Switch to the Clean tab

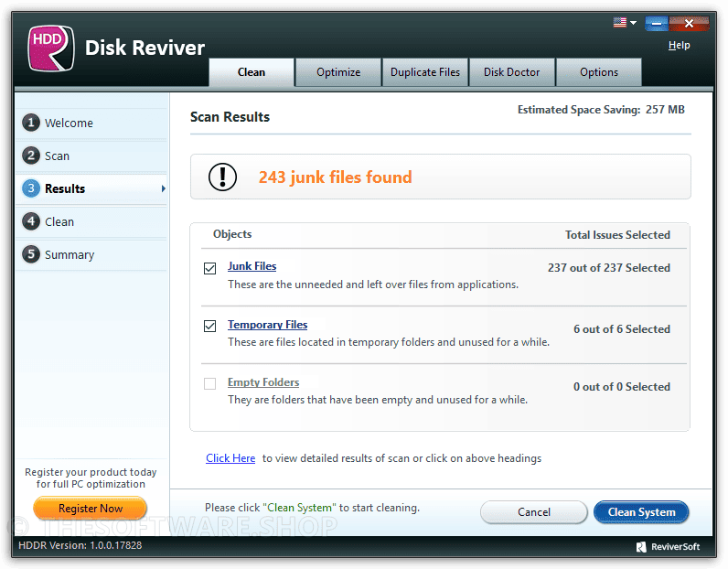(252, 72)
